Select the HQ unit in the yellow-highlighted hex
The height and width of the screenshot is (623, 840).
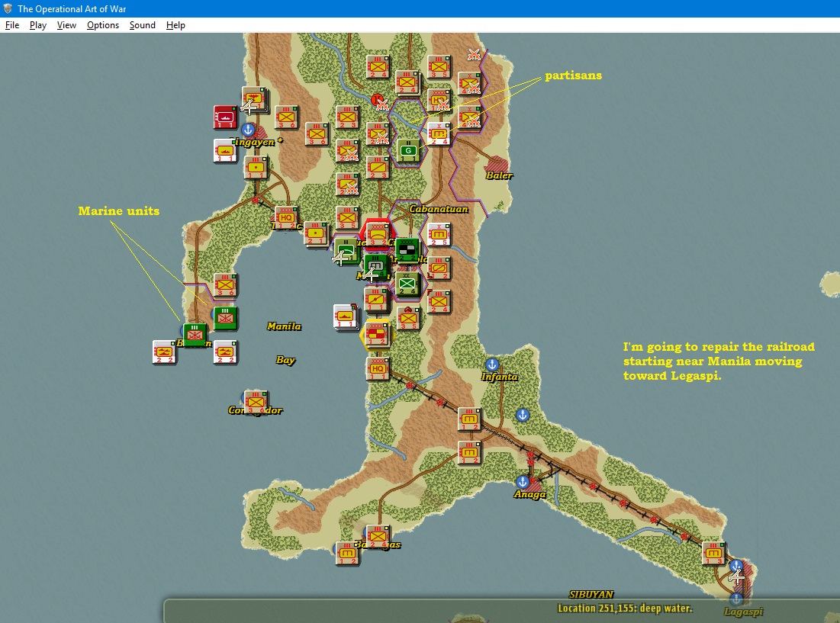pyautogui.click(x=377, y=334)
